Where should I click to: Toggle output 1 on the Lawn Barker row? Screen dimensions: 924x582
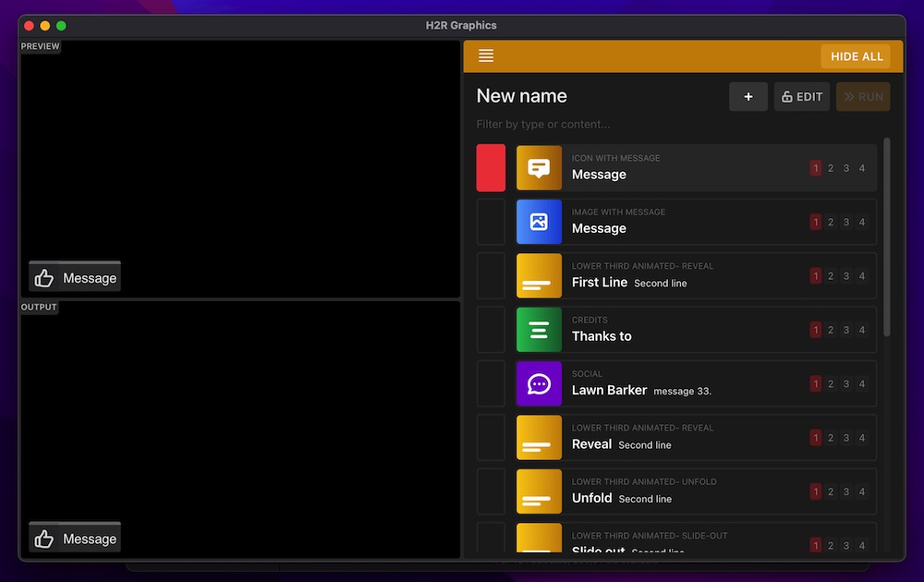pyautogui.click(x=816, y=384)
